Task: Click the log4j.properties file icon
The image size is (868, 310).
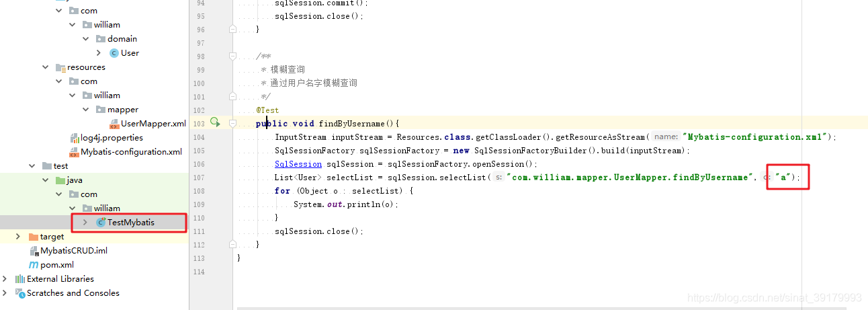Action: click(75, 138)
